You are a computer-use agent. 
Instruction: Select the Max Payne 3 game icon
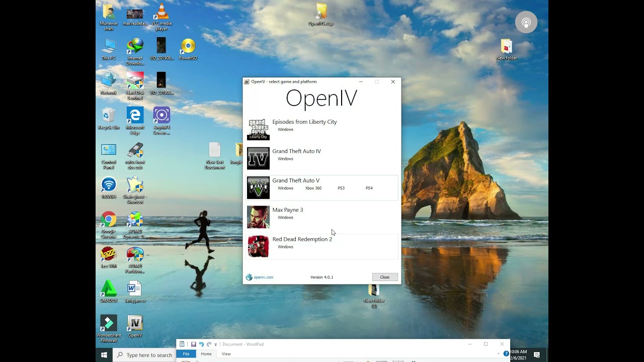[x=258, y=217]
